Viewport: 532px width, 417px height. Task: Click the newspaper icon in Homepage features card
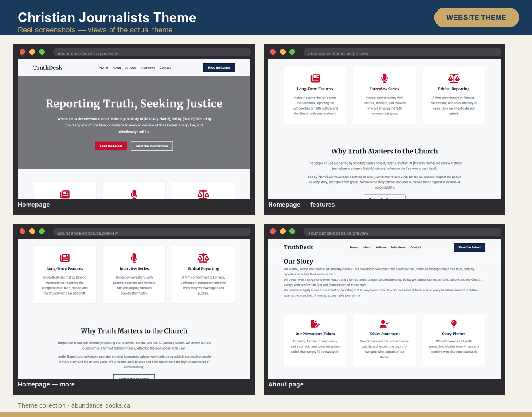[315, 79]
